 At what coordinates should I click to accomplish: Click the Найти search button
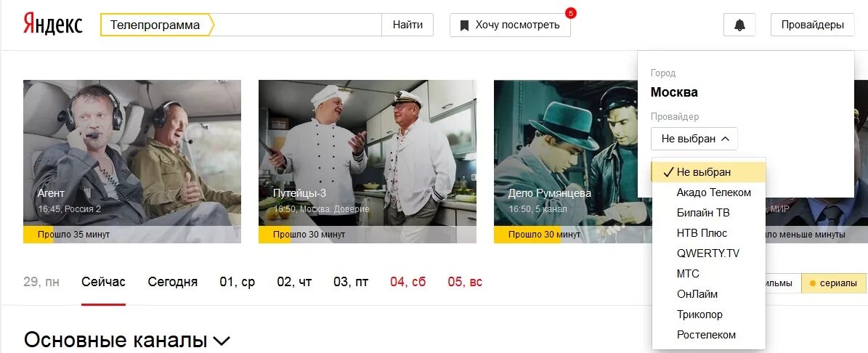click(407, 25)
